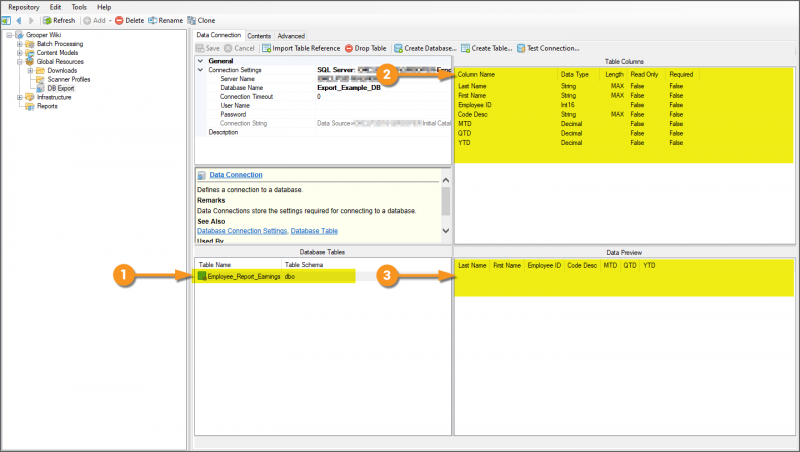Click the back navigation arrow
800x452 pixels.
19,20
